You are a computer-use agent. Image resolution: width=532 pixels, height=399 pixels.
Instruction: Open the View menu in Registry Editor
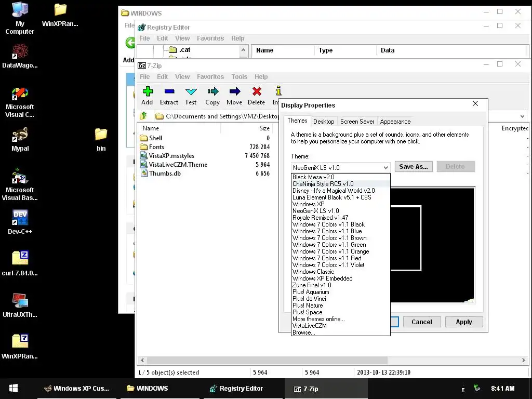pos(182,38)
